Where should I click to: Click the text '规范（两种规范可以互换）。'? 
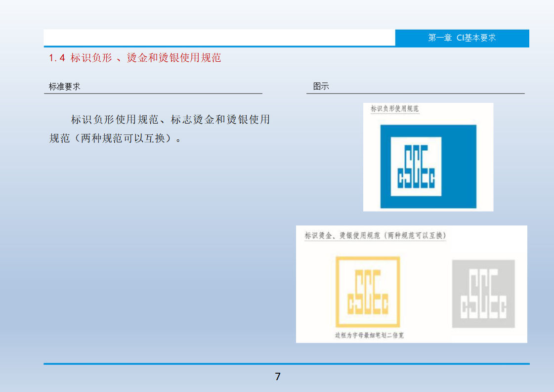click(116, 138)
